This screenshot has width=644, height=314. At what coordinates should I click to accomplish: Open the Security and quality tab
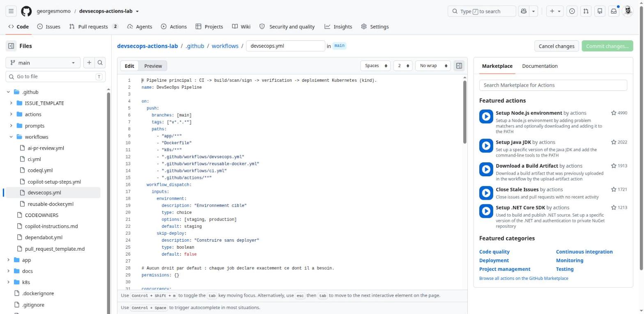tap(287, 27)
